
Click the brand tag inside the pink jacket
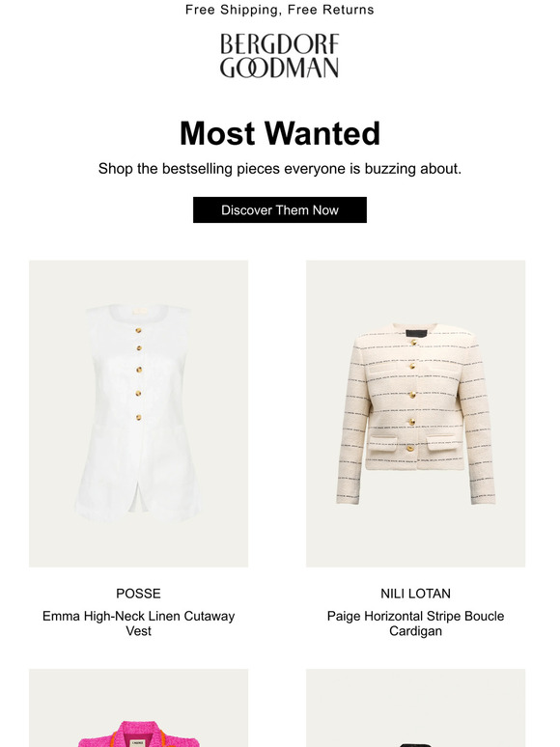[x=138, y=743]
